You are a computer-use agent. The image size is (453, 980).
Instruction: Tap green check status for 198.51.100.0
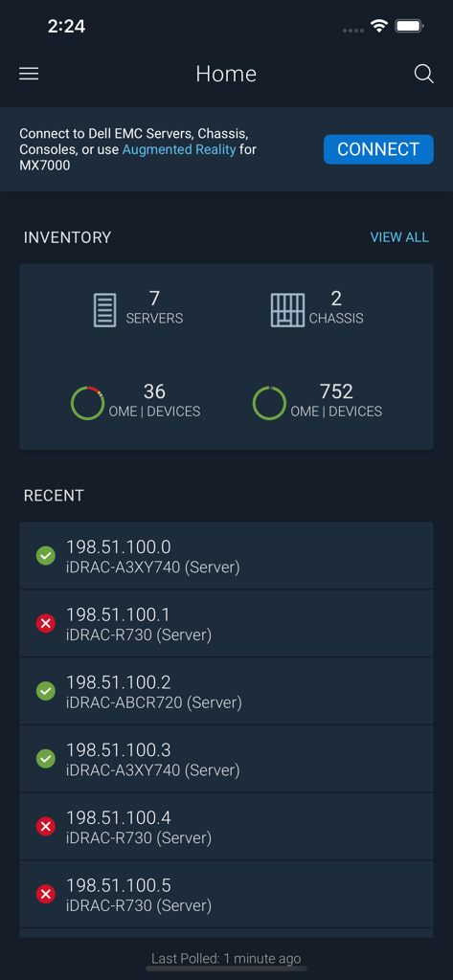point(46,556)
